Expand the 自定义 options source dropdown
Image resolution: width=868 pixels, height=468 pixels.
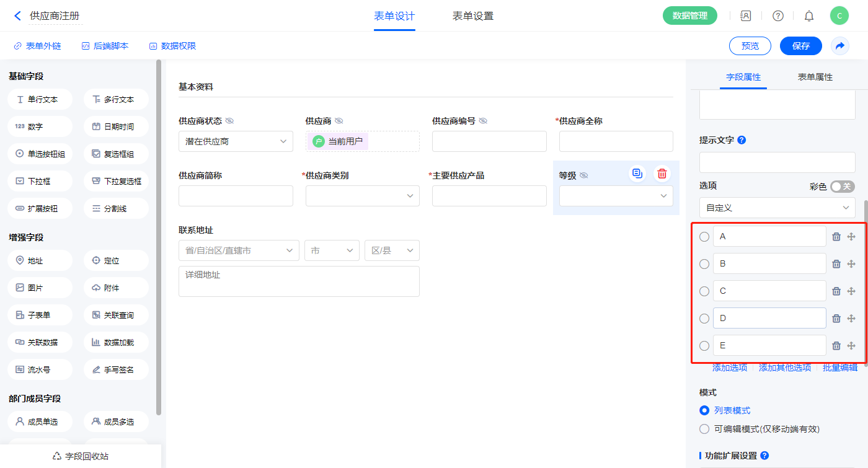[x=777, y=208]
